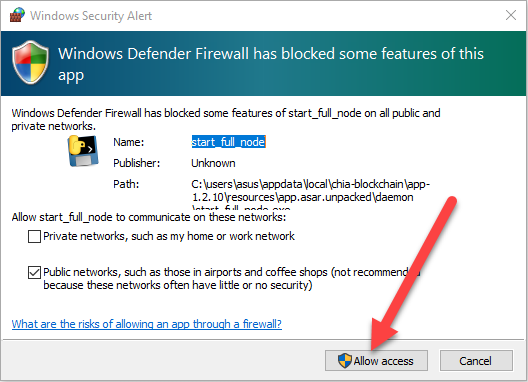The image size is (528, 382).
Task: Enable Private networks checkbox
Action: click(x=34, y=236)
